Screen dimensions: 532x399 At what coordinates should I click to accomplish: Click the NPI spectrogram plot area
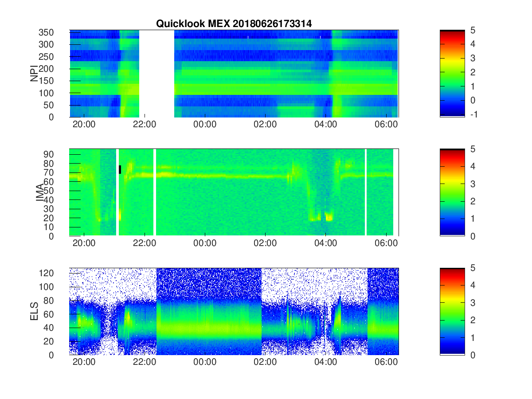(x=234, y=74)
